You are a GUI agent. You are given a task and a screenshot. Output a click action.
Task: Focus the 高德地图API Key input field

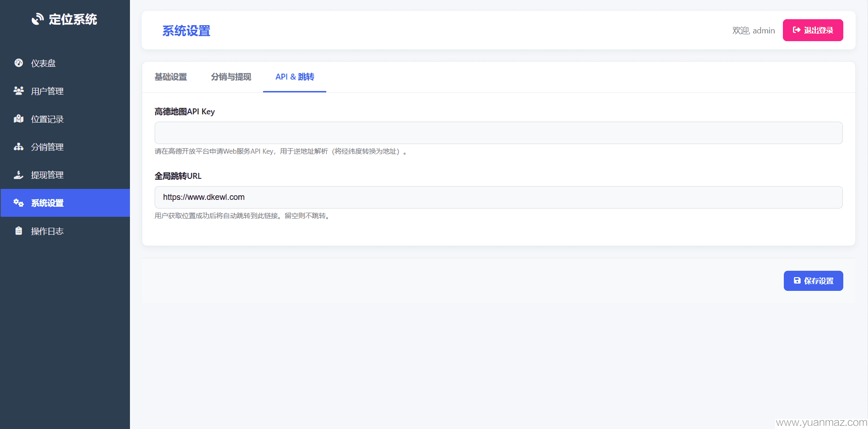[498, 133]
